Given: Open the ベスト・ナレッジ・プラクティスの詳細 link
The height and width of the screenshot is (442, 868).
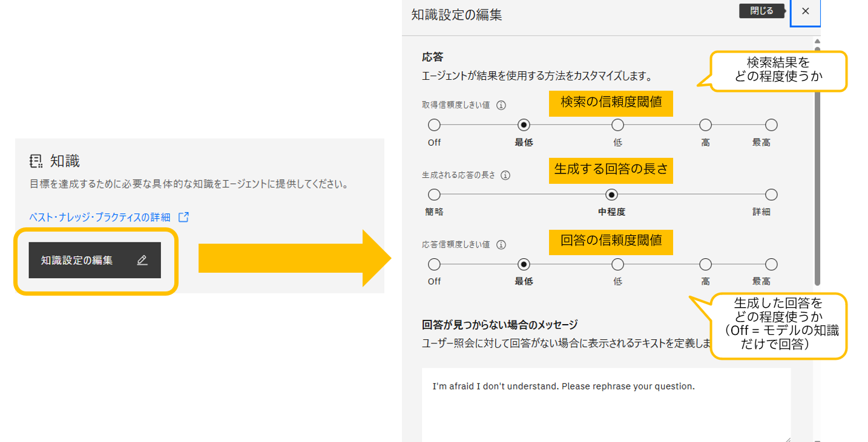Looking at the screenshot, I should click(100, 217).
